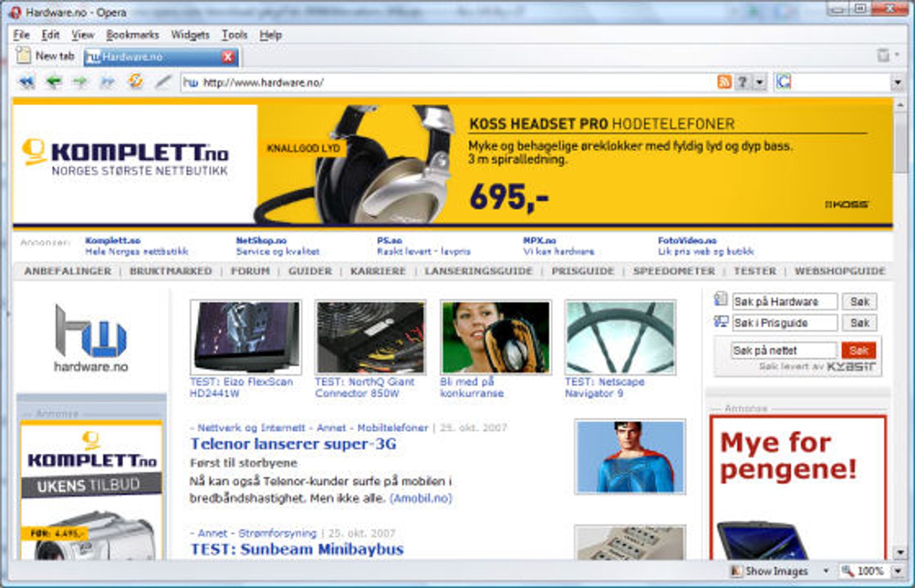This screenshot has height=588, width=915.
Task: Click the NorthQ Giant Connector thumbnail
Action: (x=371, y=337)
